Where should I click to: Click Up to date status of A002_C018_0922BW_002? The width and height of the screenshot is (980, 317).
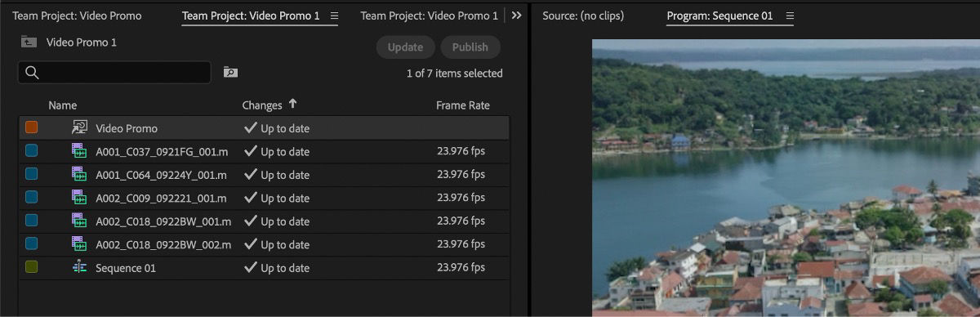coord(277,244)
